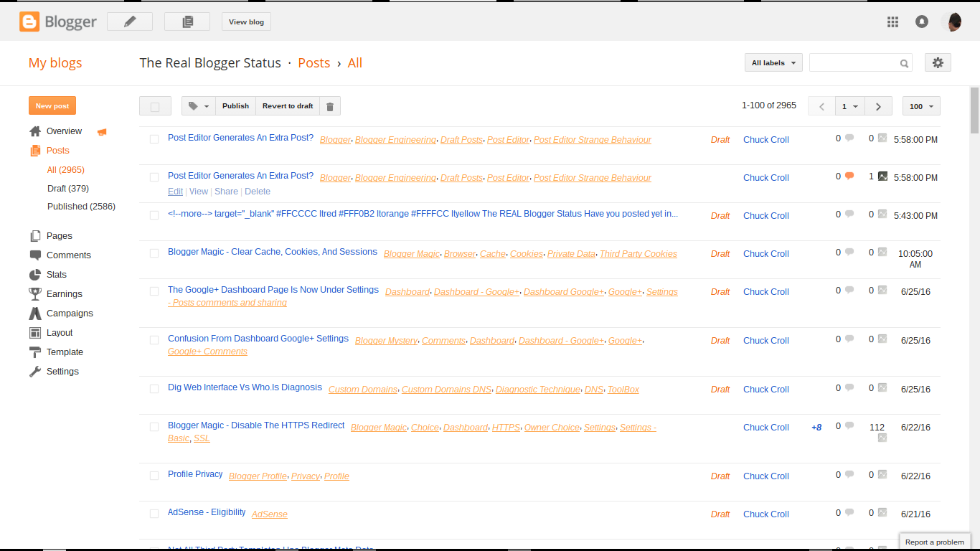Click the Posts document icon in sidebar
This screenshot has height=551, width=980.
point(35,151)
